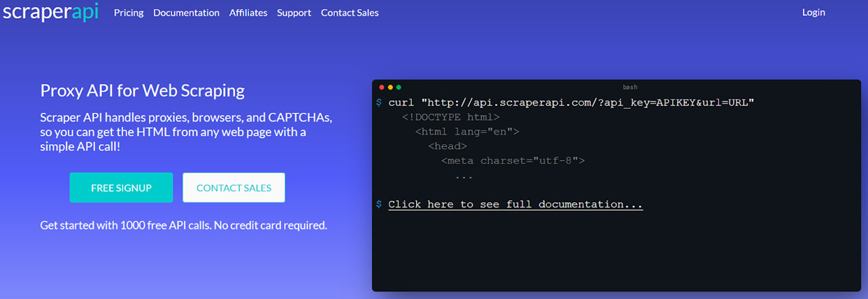Click the red dot on terminal window

tap(382, 88)
